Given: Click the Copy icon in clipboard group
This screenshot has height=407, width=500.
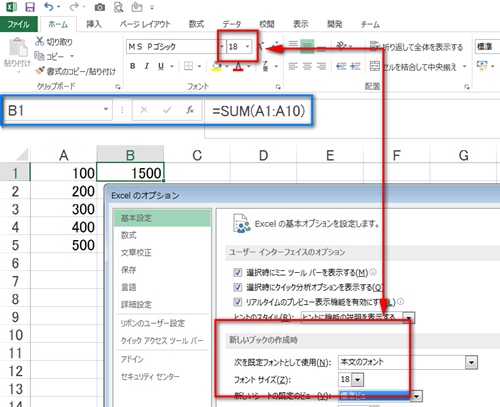Looking at the screenshot, I should [39, 56].
